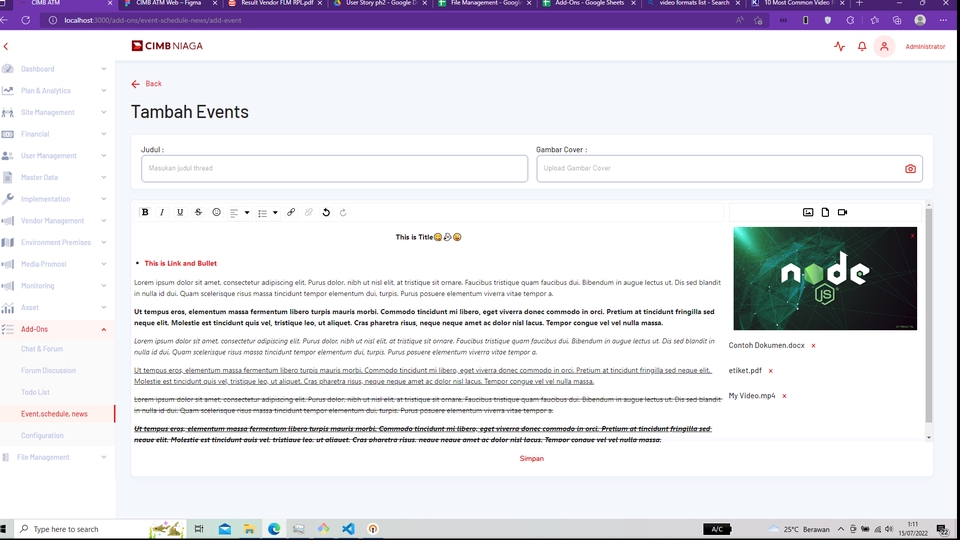Click the camera icon in Gambar Cover
960x540 pixels.
click(x=910, y=169)
